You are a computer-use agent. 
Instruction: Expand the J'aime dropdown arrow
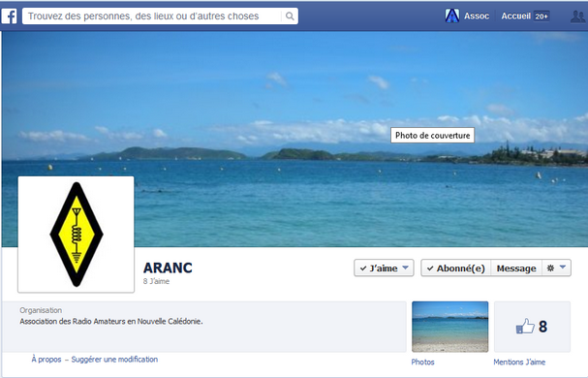(405, 268)
